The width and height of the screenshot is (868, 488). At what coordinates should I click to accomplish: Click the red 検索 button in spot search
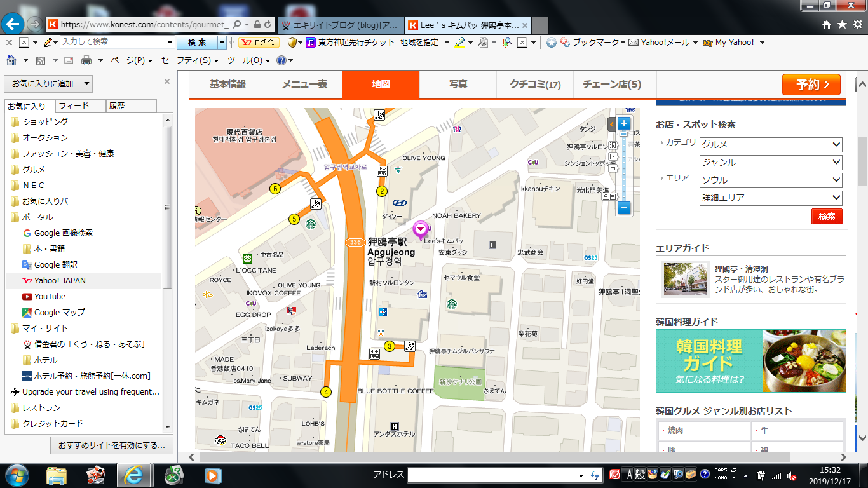pyautogui.click(x=827, y=216)
